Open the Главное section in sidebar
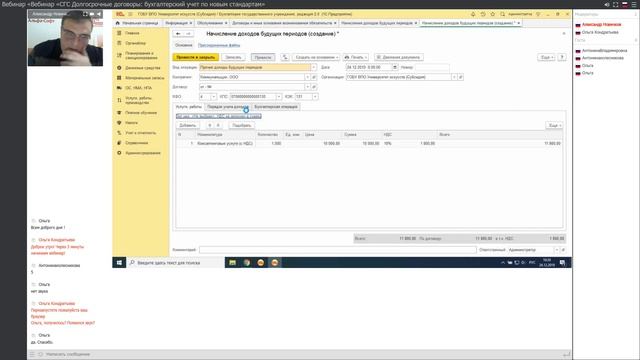The width and height of the screenshot is (640, 360). [132, 33]
